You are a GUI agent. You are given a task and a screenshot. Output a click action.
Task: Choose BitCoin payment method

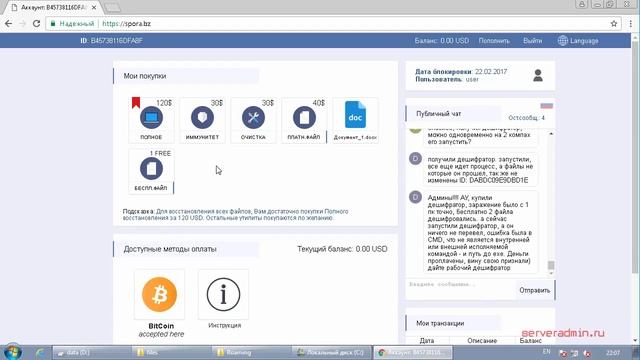click(160, 294)
